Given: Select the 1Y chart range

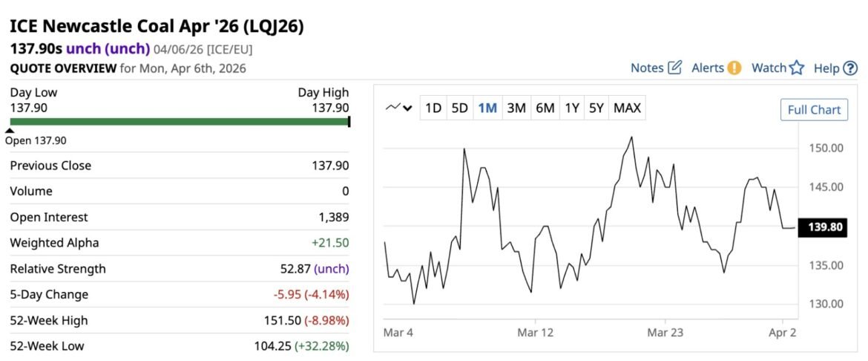Looking at the screenshot, I should coord(571,108).
